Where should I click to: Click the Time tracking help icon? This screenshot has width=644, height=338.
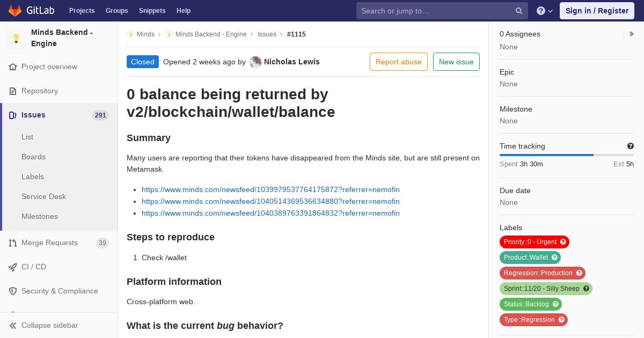pyautogui.click(x=631, y=146)
